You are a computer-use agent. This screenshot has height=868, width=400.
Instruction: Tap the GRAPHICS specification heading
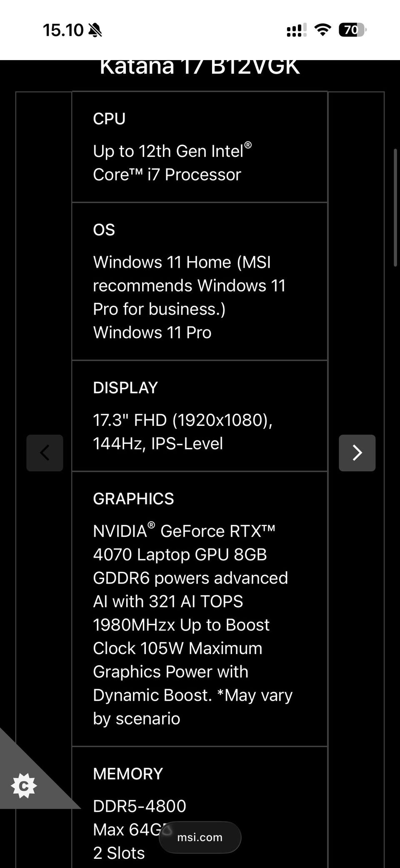point(133,498)
